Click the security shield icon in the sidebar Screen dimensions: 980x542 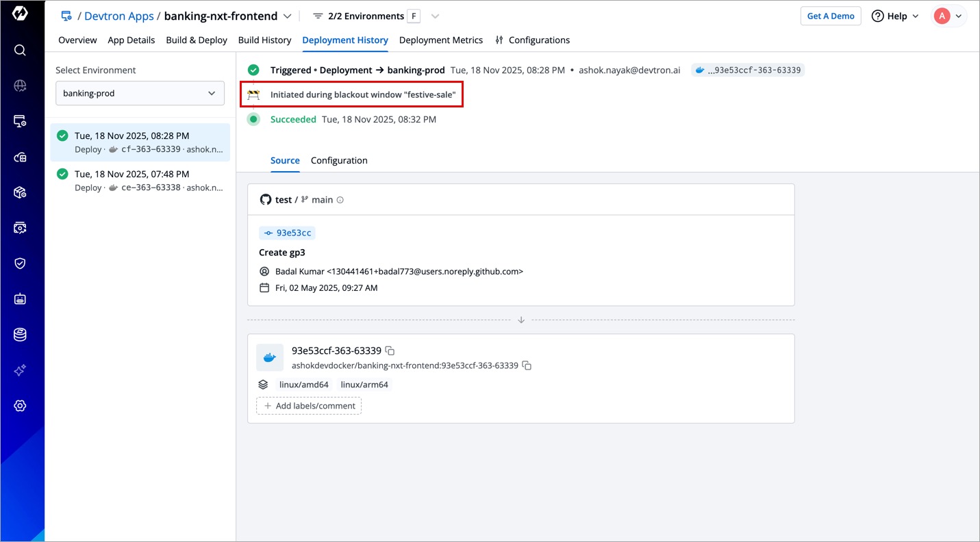pyautogui.click(x=20, y=263)
